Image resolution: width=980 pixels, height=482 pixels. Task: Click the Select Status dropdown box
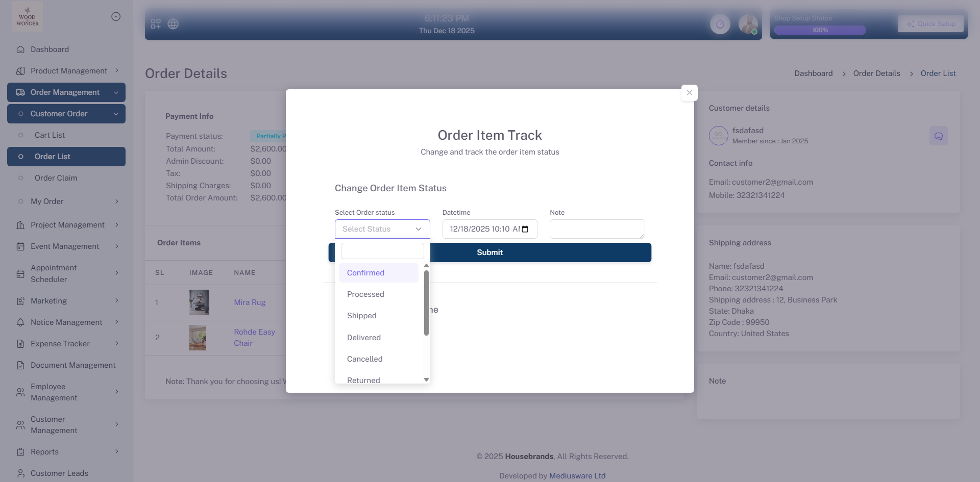[x=382, y=229]
